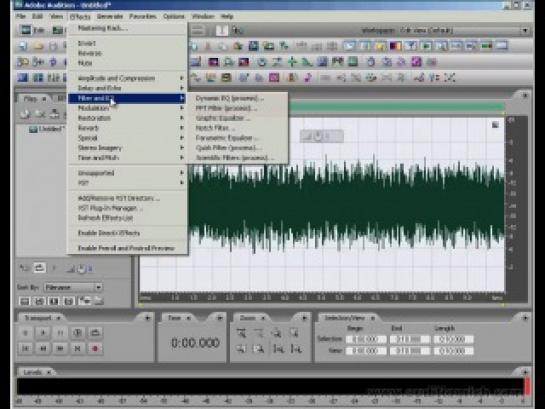
Task: Select the Selection/View panel tab
Action: click(x=349, y=318)
